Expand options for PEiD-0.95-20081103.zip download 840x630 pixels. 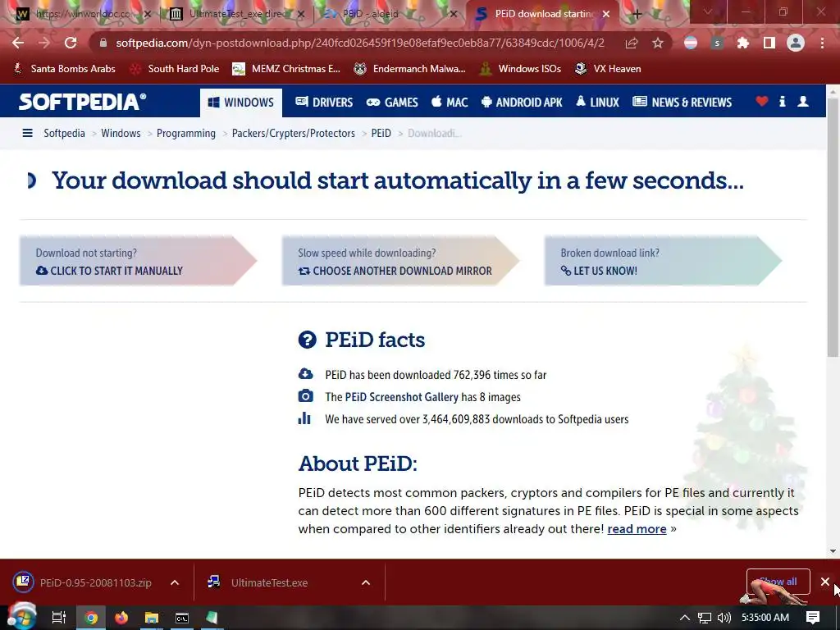pos(175,582)
